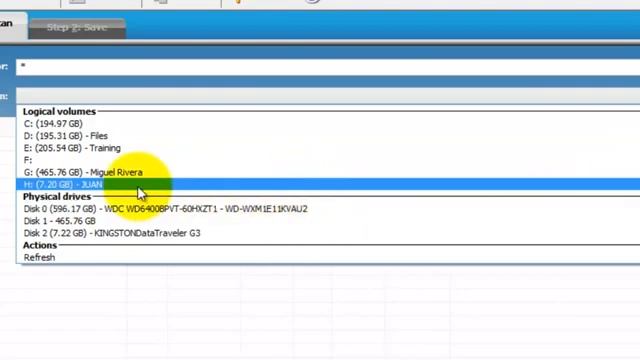
Task: Select the G: (465.76 GB) - Miguel Rivera volume
Action: (328, 172)
